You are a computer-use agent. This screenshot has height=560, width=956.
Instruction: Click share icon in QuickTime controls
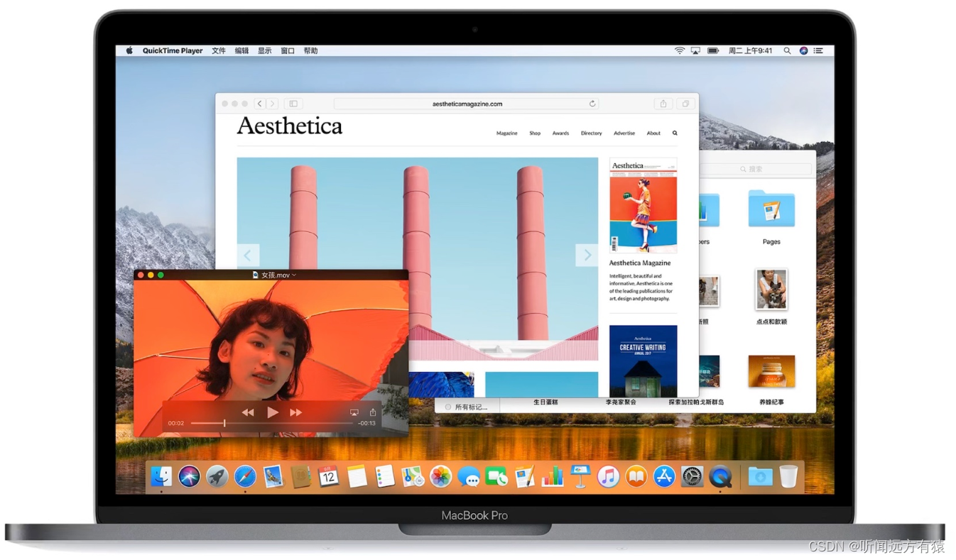click(x=372, y=412)
